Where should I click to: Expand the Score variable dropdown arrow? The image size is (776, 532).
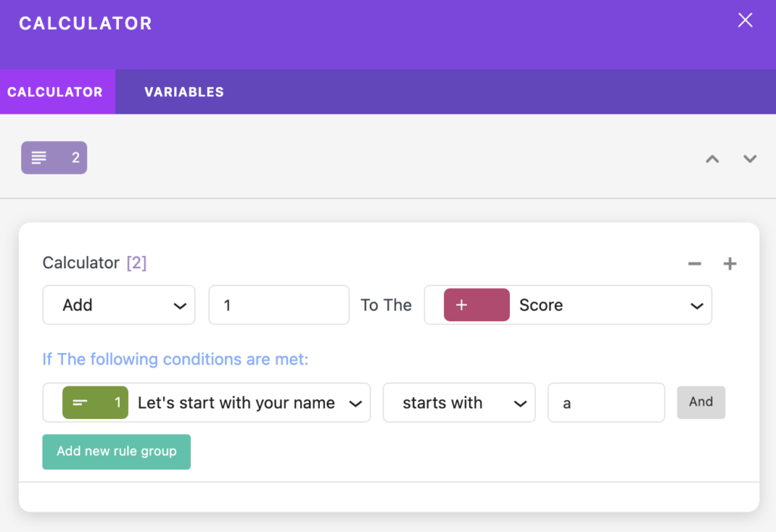point(697,306)
